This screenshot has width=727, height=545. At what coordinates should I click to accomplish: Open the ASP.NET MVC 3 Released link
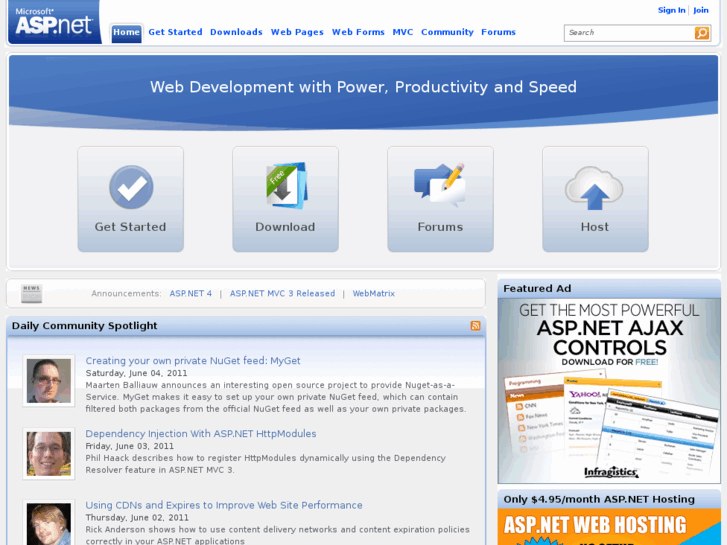282,294
